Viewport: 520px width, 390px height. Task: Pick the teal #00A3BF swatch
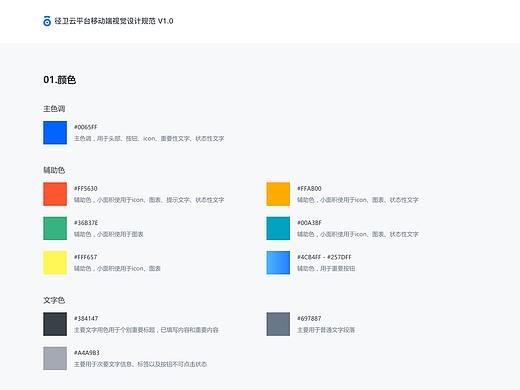pos(278,228)
